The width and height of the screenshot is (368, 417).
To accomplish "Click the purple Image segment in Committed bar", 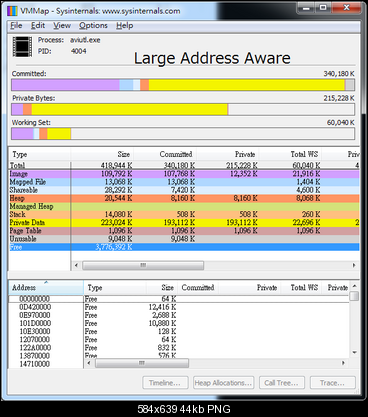I will [x=66, y=85].
